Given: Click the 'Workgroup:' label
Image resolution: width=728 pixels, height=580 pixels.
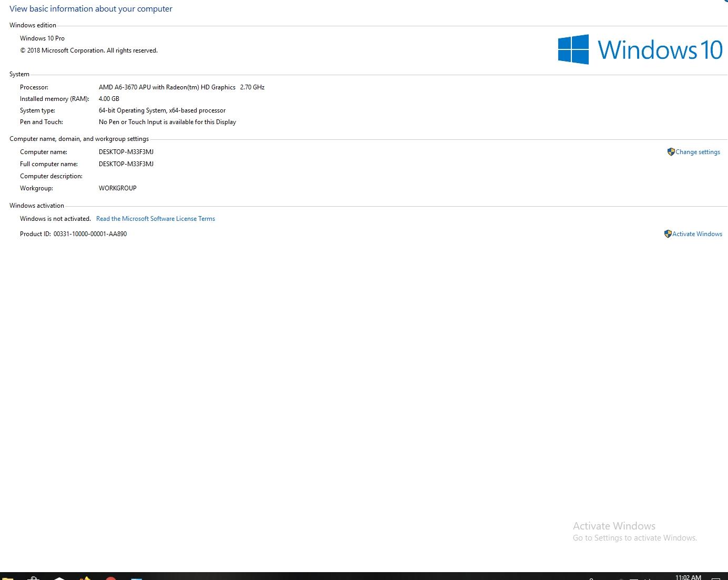Looking at the screenshot, I should pyautogui.click(x=36, y=188).
